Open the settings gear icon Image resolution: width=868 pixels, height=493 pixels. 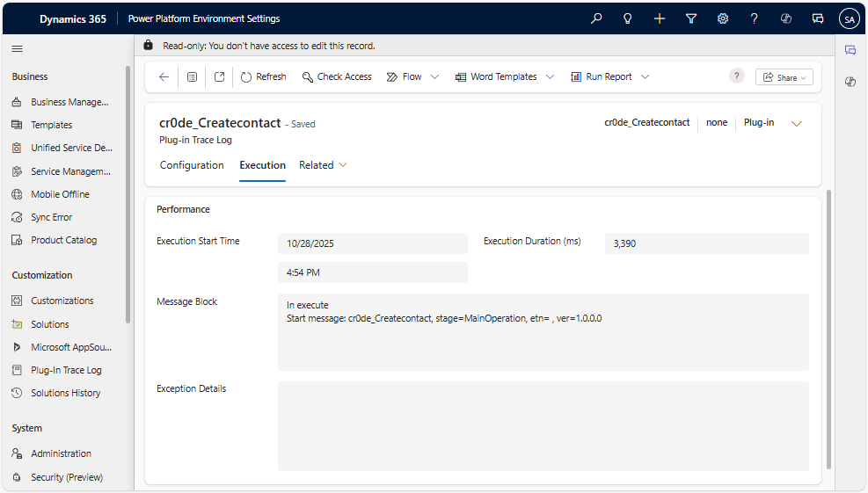click(723, 18)
